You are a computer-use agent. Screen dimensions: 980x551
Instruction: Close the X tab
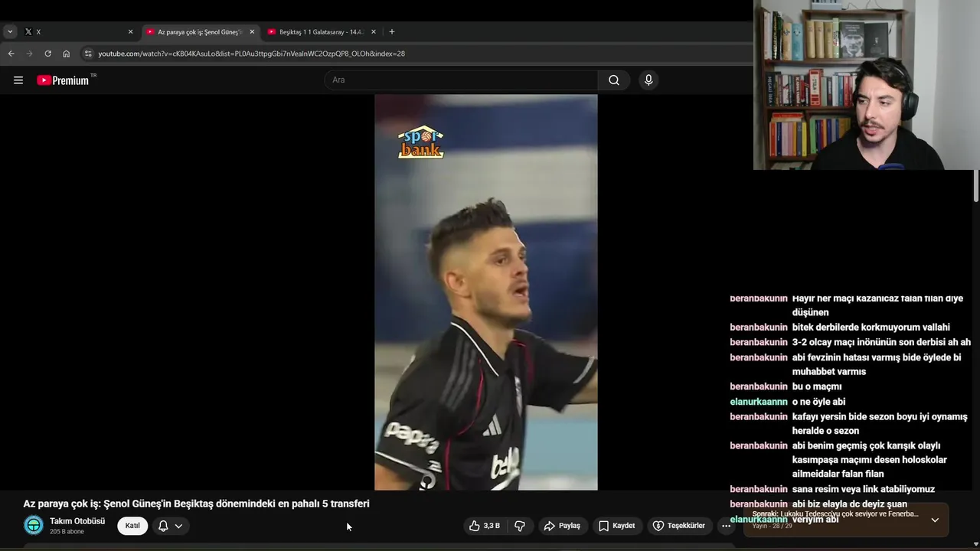pyautogui.click(x=130, y=31)
